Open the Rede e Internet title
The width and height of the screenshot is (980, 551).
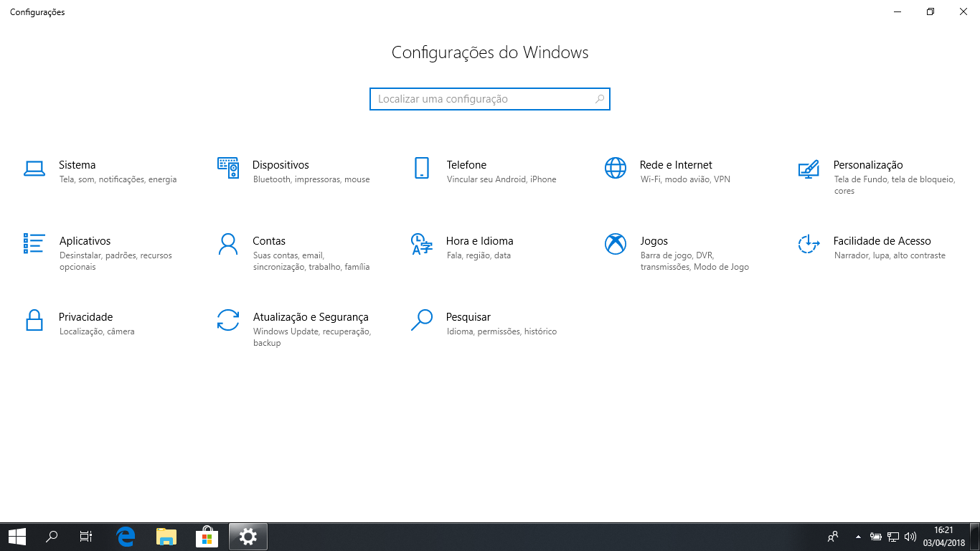click(676, 165)
